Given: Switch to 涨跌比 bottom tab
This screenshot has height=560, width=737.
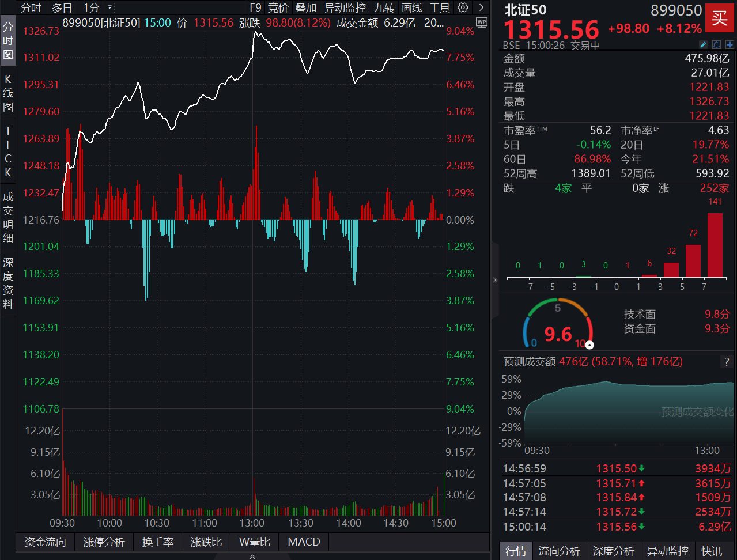Looking at the screenshot, I should tap(206, 542).
